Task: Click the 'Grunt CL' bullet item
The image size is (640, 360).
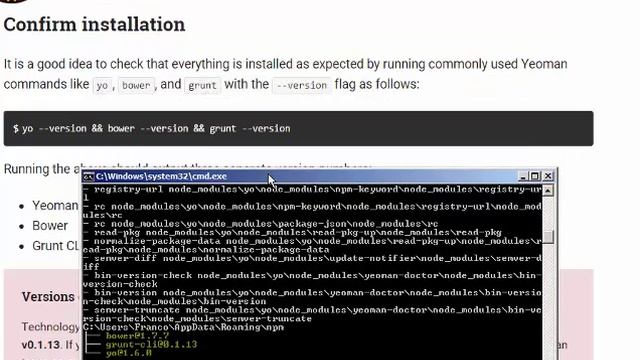Action: click(x=55, y=246)
